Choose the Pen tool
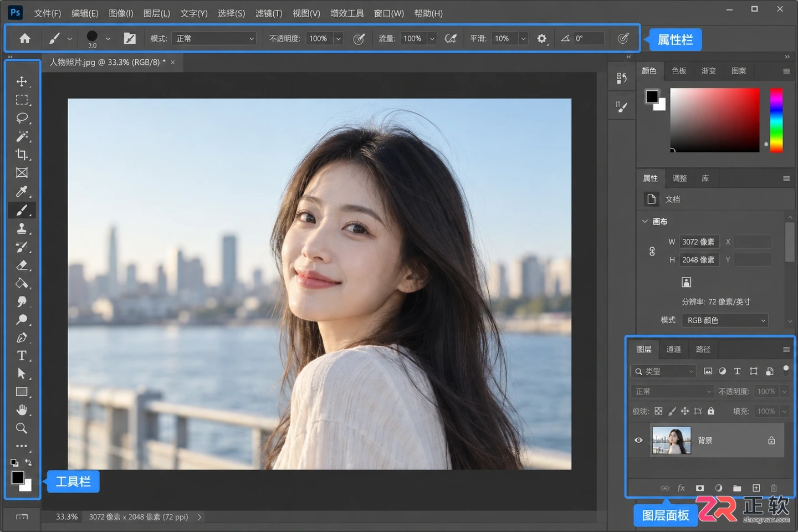 tap(22, 337)
